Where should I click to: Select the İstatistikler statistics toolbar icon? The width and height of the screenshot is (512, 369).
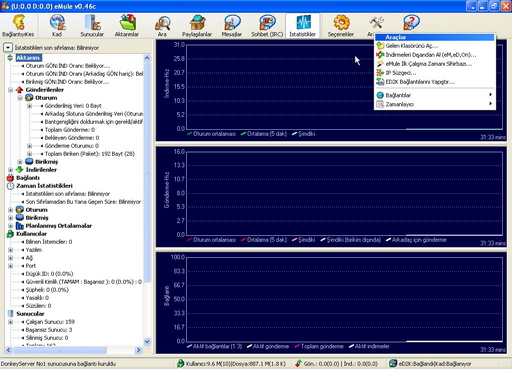click(x=303, y=25)
